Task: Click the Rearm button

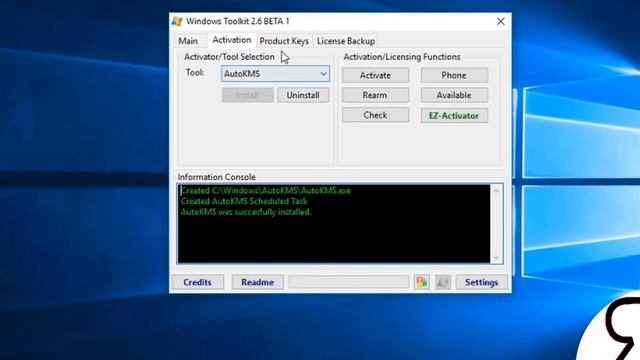Action: pyautogui.click(x=375, y=95)
